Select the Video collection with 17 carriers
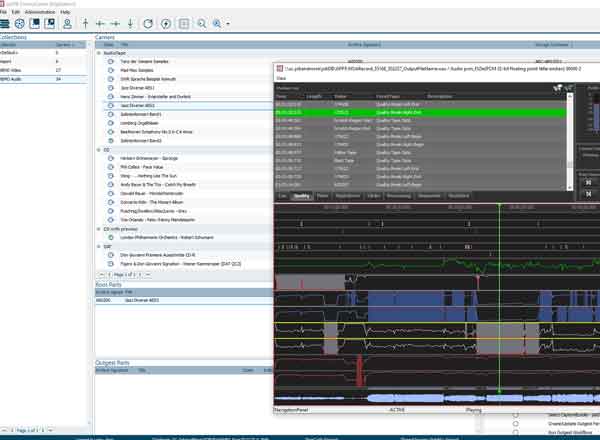The height and width of the screenshot is (440, 600). point(44,70)
